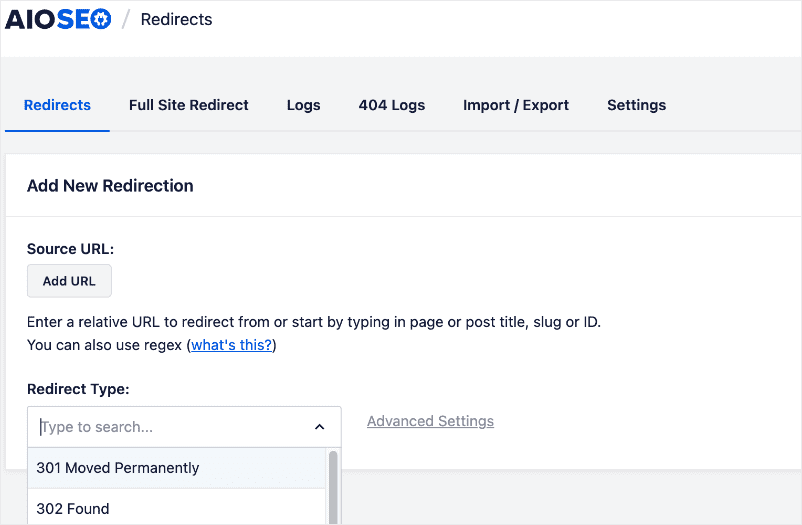Click the AIOSEO logo
This screenshot has height=525, width=802.
coord(59,19)
